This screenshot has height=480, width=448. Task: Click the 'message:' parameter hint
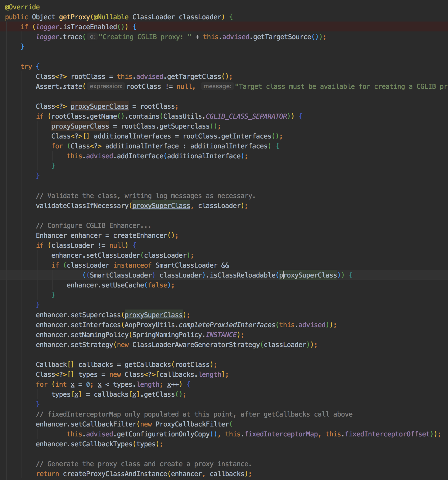[x=217, y=86]
